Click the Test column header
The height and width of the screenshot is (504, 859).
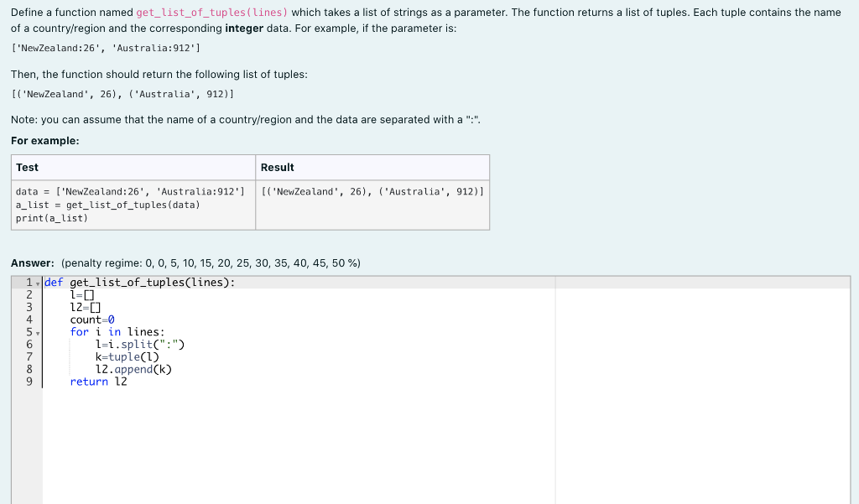[x=26, y=167]
